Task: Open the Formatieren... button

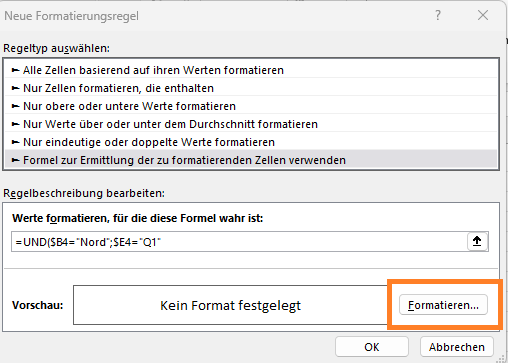Action: click(x=443, y=305)
